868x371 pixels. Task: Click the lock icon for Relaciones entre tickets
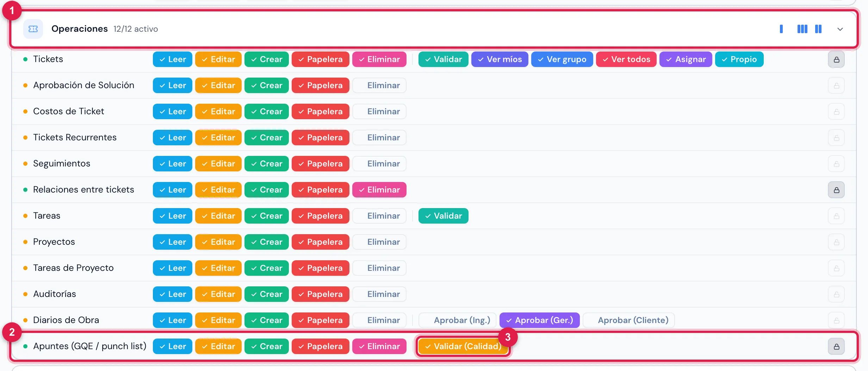836,190
